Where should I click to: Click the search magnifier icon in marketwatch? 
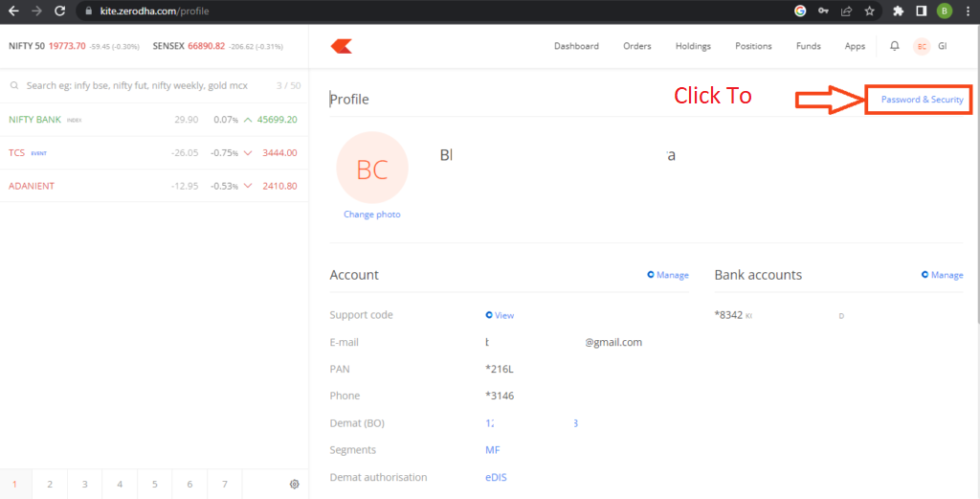coord(13,85)
